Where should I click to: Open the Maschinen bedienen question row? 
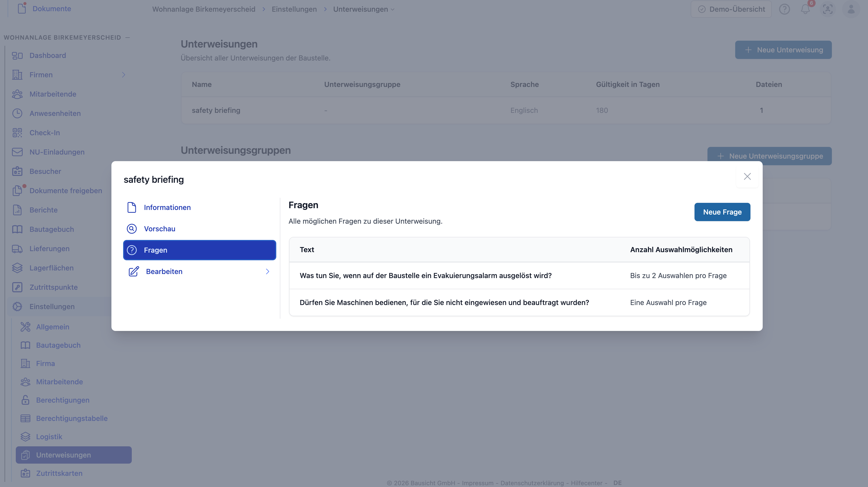(519, 302)
